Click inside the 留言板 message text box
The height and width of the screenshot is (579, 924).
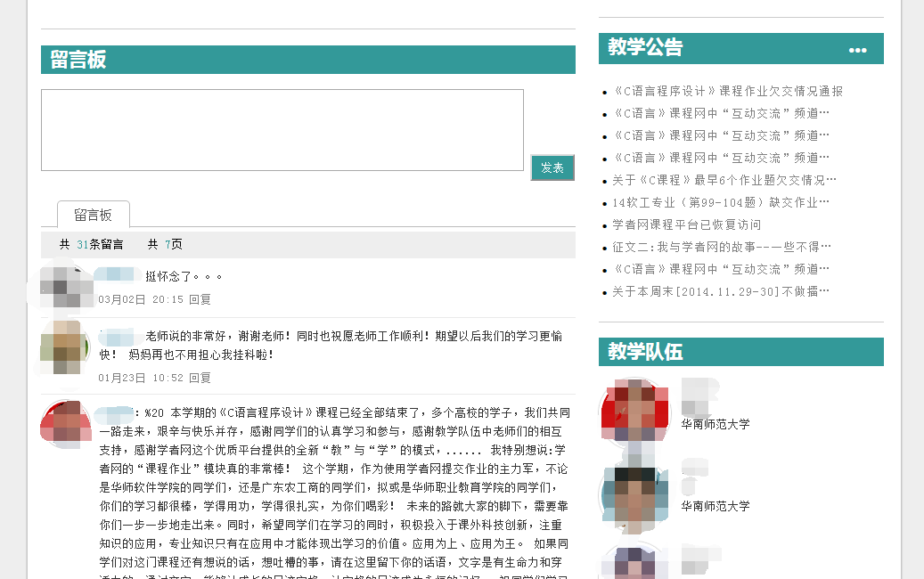282,129
